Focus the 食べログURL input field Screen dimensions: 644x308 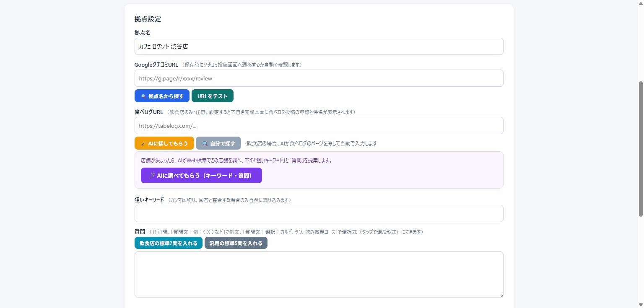coord(319,126)
